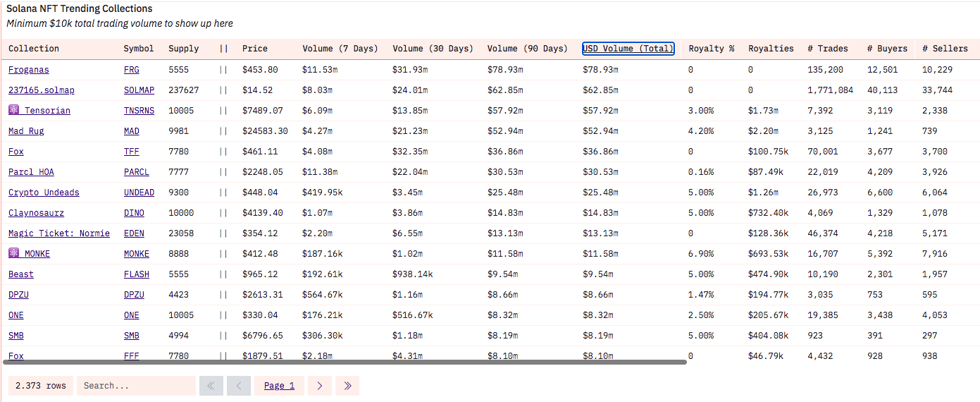Select $938.14k 30-day volume cell

[x=413, y=274]
